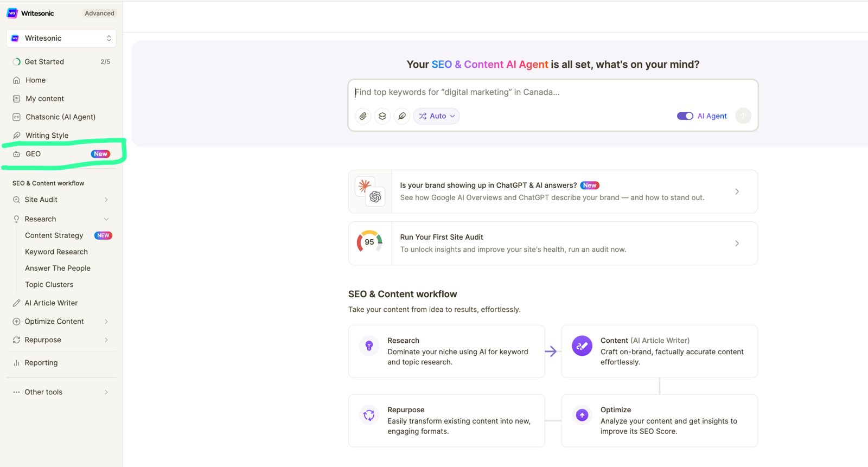Image resolution: width=868 pixels, height=467 pixels.
Task: Open Answer The People under Research
Action: 58,268
